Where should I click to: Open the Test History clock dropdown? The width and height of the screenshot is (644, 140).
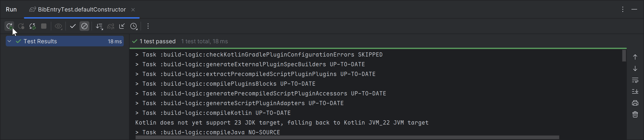pos(134,26)
